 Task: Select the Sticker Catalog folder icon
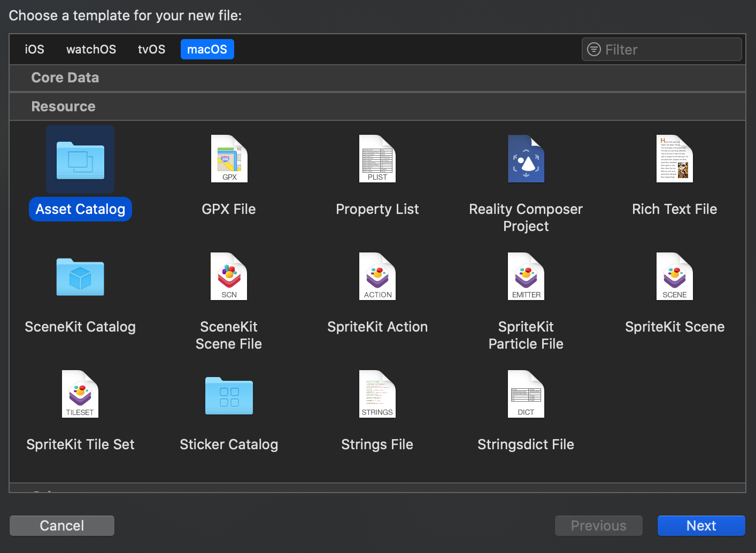229,396
